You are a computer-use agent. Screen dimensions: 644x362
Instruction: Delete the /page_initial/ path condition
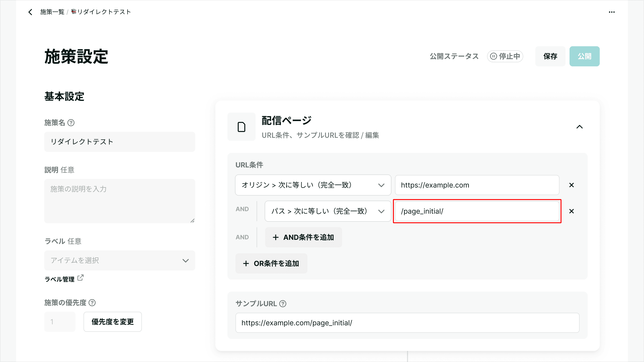(x=571, y=211)
